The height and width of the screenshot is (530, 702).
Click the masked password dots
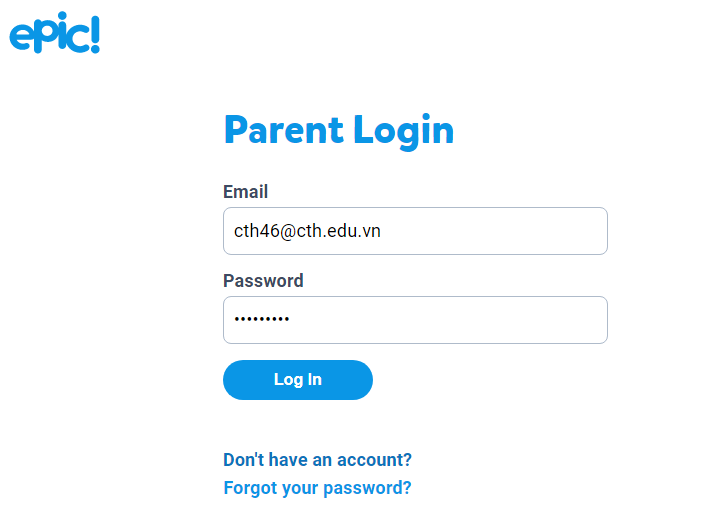pos(261,320)
